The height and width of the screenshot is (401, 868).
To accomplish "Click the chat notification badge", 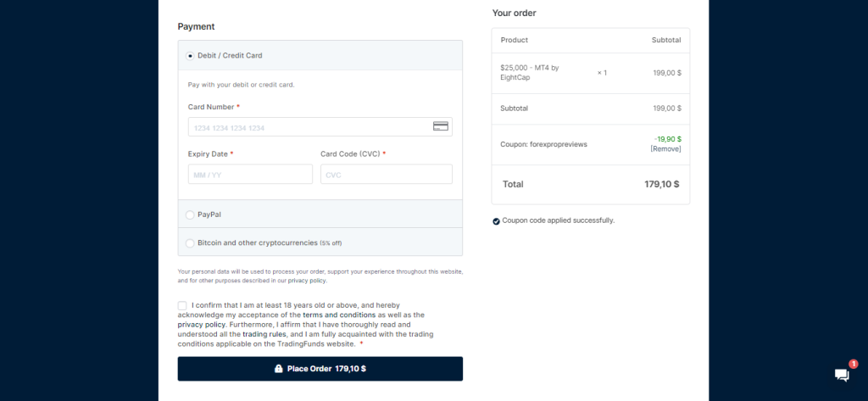I will point(853,364).
